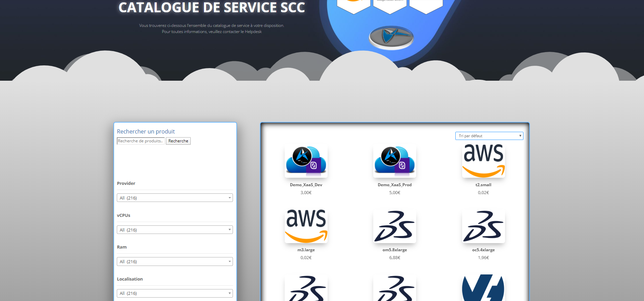Click the 'Ram' filter label
Viewport: 644px width, 301px height.
coord(122,247)
